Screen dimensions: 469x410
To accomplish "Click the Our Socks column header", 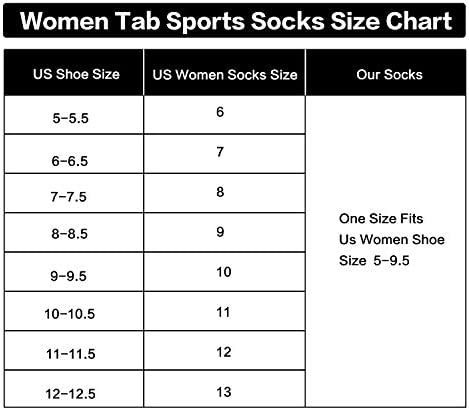I will point(386,72).
